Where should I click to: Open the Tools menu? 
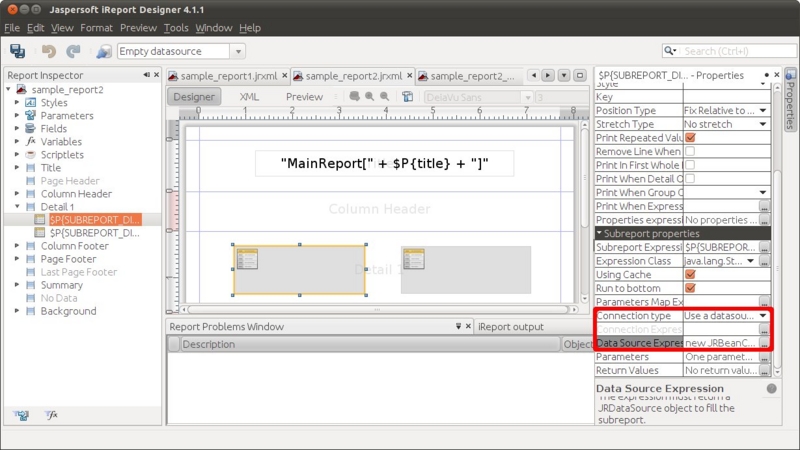[x=176, y=28]
